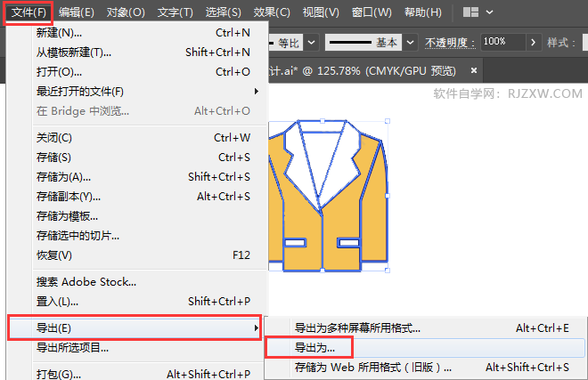588x380 pixels.
Task: Open the 效果(C) menu
Action: (272, 12)
